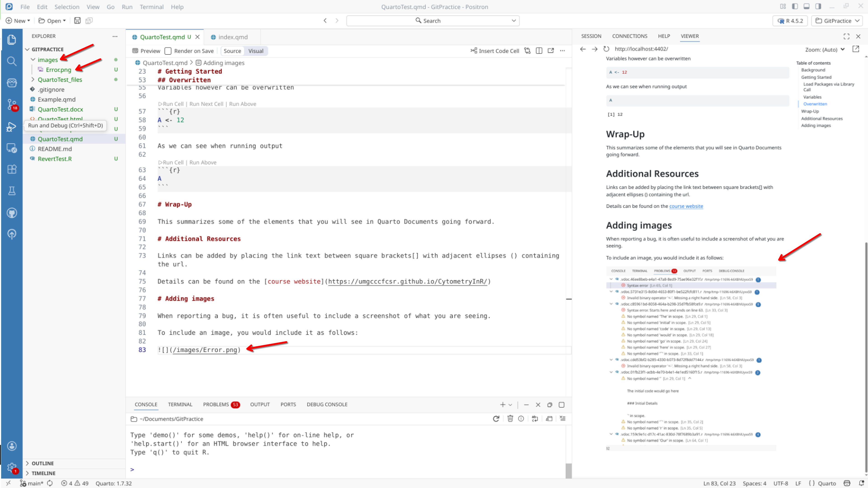Open the Search icon in activity bar
This screenshot has width=868, height=488.
tap(12, 61)
